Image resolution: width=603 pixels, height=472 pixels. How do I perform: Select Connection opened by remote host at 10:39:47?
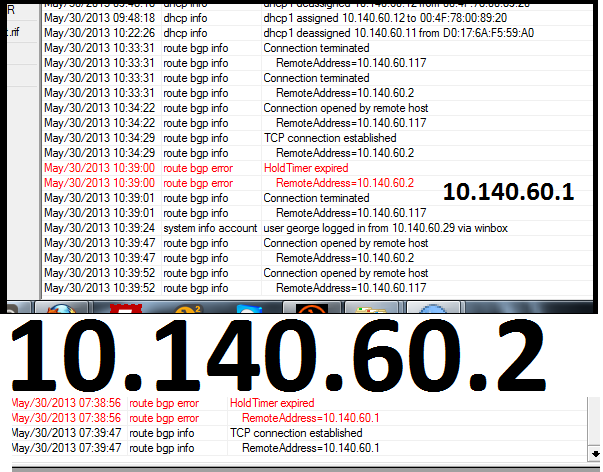point(345,243)
